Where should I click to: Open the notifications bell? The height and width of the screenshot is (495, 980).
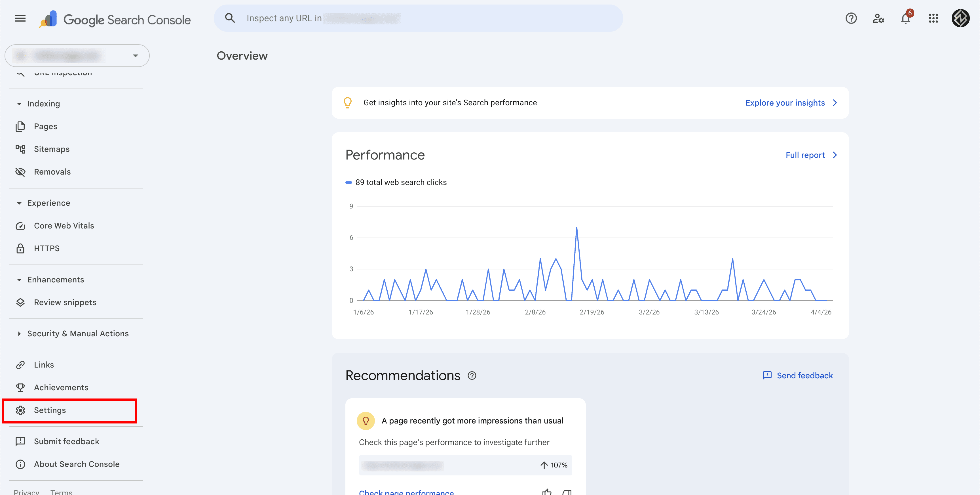pyautogui.click(x=906, y=18)
